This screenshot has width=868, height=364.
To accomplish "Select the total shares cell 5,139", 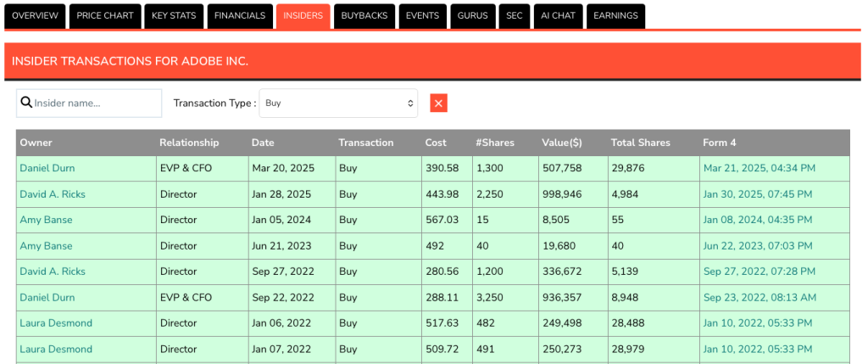I will coord(654,272).
